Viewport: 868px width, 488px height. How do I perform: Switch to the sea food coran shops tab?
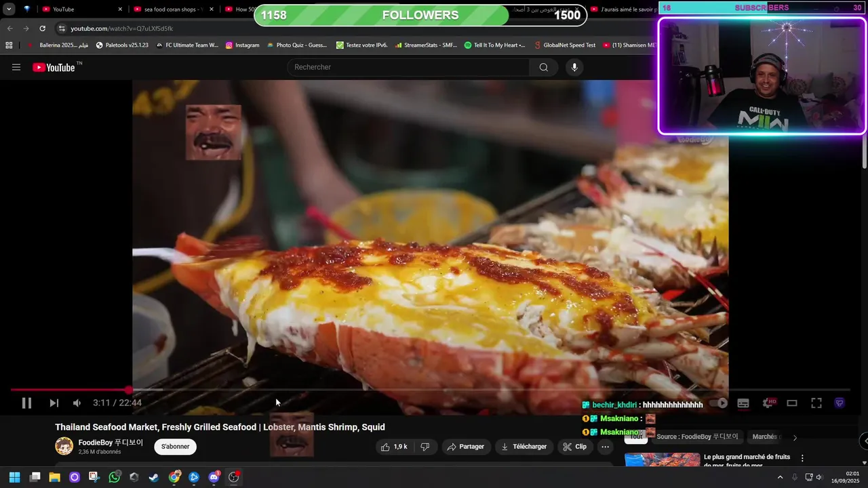173,9
